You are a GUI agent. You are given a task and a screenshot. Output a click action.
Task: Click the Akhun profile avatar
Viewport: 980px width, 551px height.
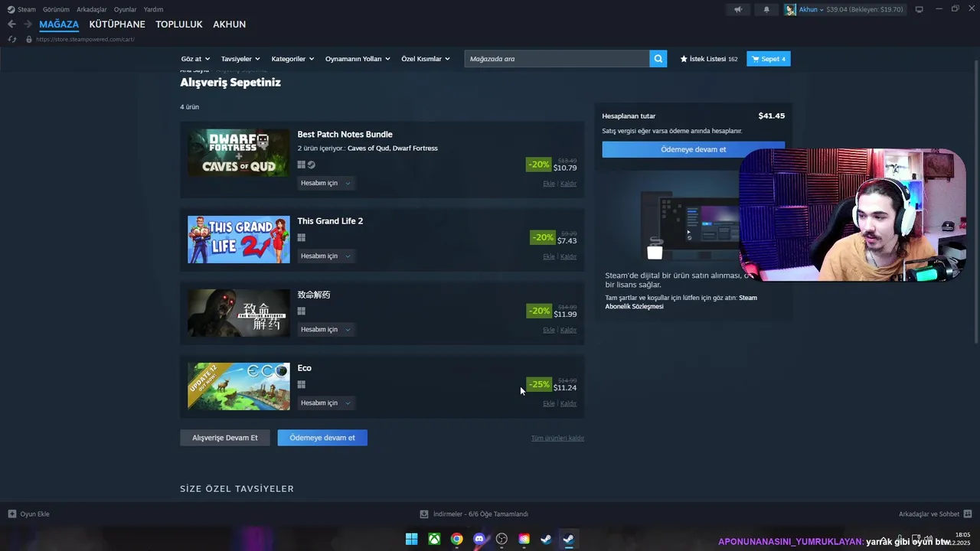790,9
